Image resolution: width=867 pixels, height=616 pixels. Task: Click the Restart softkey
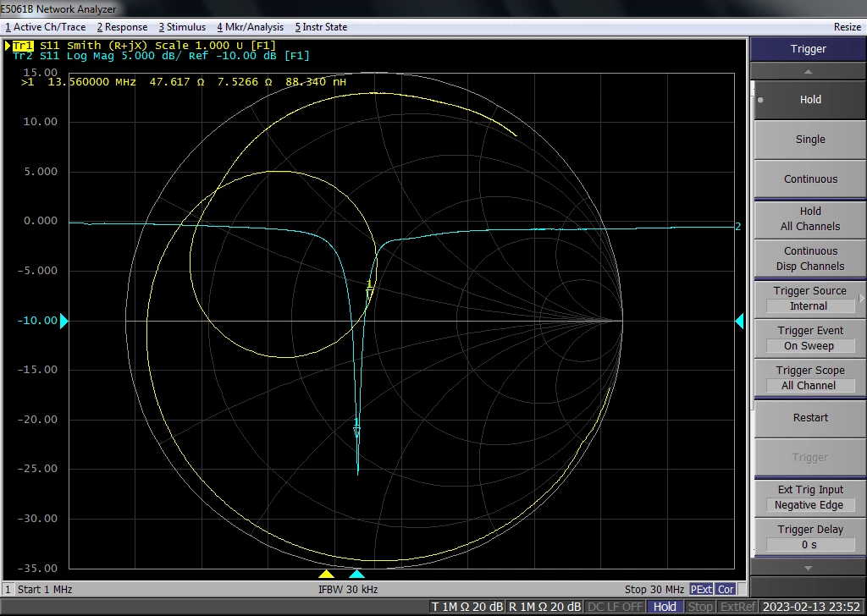coord(810,418)
